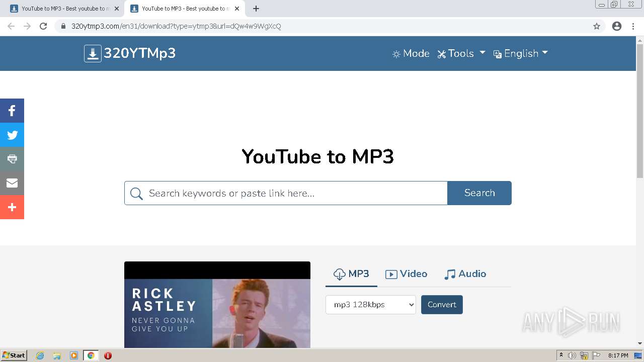Click the blue Search button
This screenshot has width=644, height=362.
[479, 193]
